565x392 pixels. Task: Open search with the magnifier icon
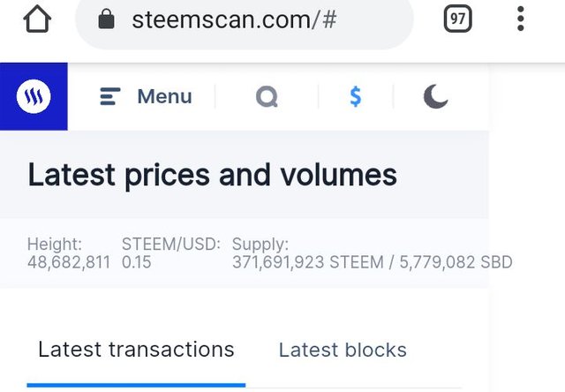(267, 96)
